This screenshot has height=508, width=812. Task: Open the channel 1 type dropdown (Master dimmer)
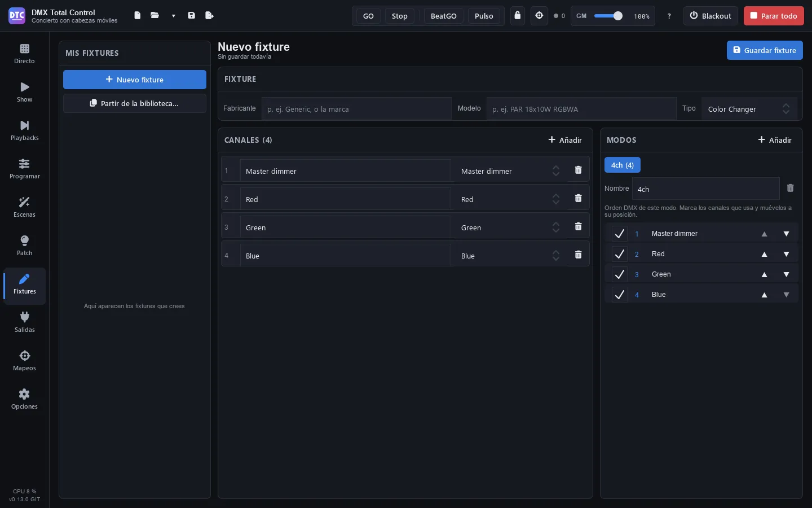[x=510, y=170]
